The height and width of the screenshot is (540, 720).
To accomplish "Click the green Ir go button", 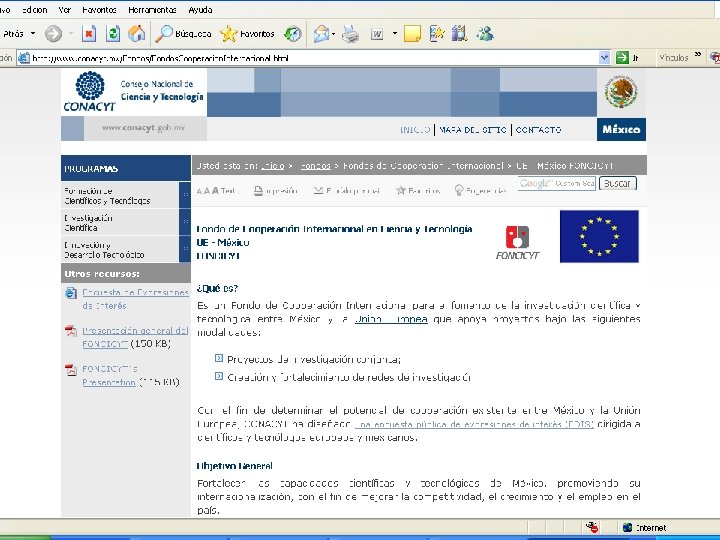I will [627, 58].
